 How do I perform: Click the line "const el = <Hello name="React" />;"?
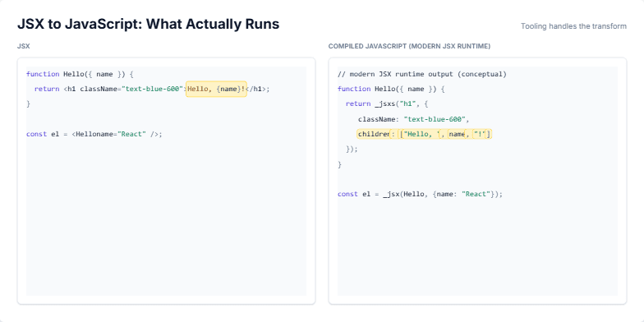(94, 134)
